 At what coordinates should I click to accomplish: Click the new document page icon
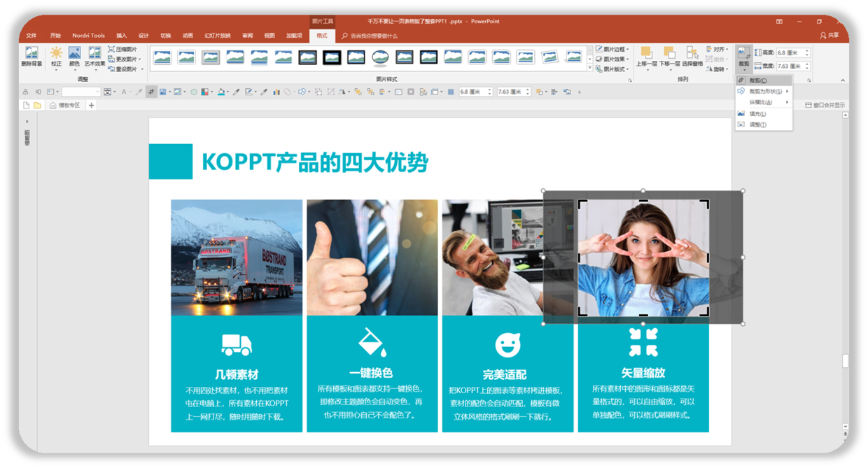tap(26, 106)
